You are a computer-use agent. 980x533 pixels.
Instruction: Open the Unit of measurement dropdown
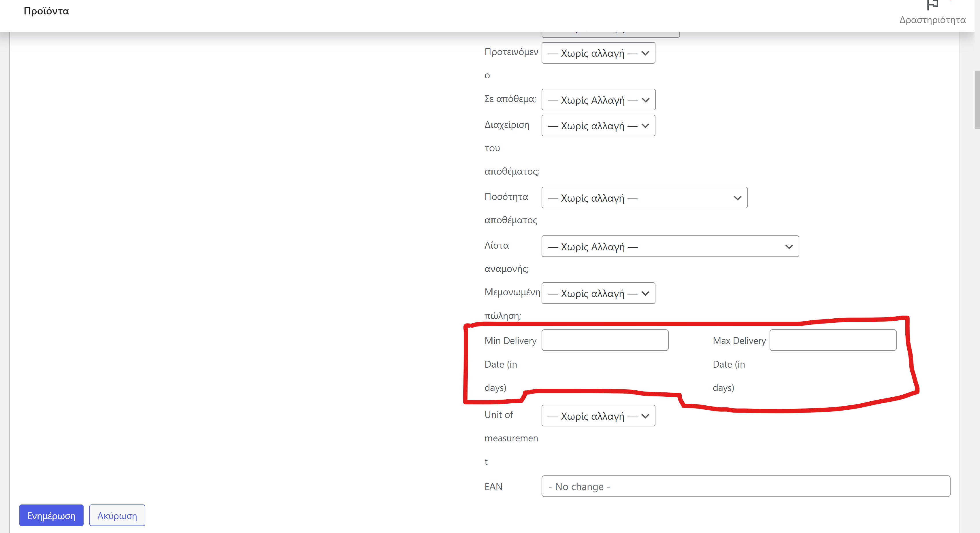(x=598, y=416)
